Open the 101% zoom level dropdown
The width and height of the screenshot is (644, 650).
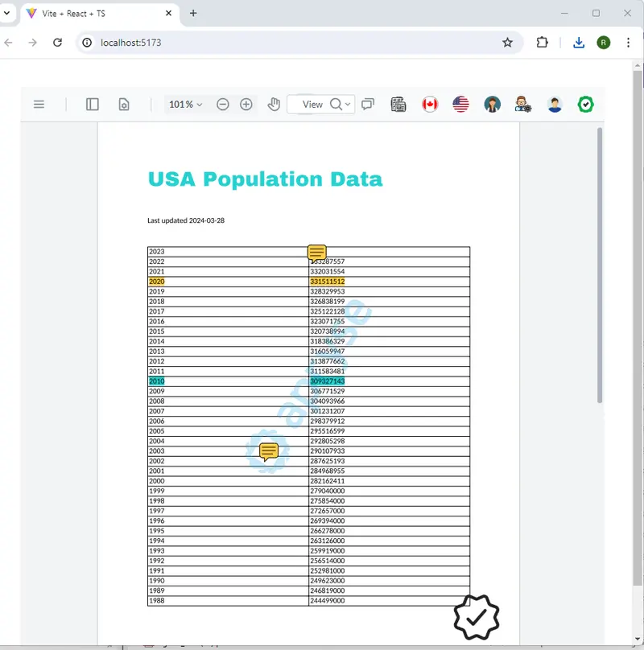(x=185, y=104)
